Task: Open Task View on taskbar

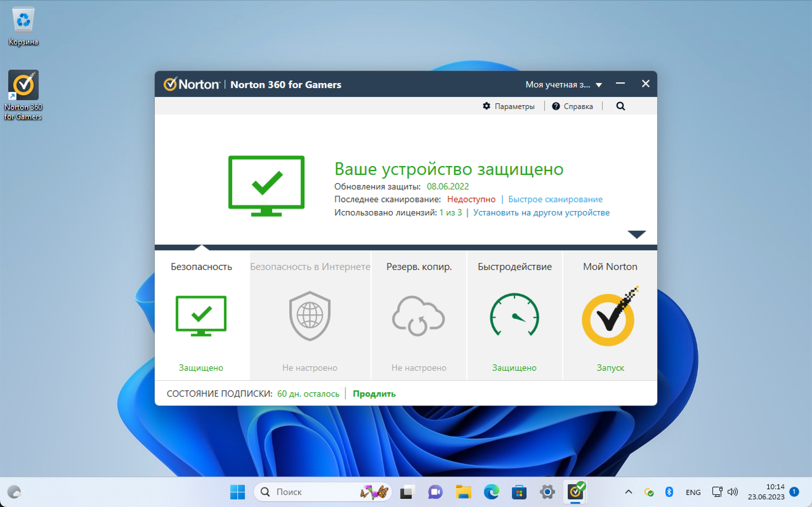Action: point(407,492)
